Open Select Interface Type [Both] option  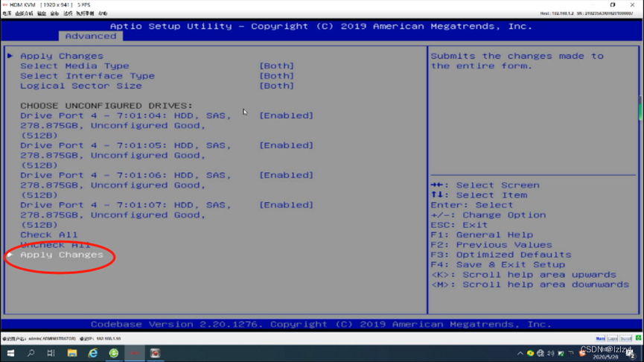tap(276, 76)
